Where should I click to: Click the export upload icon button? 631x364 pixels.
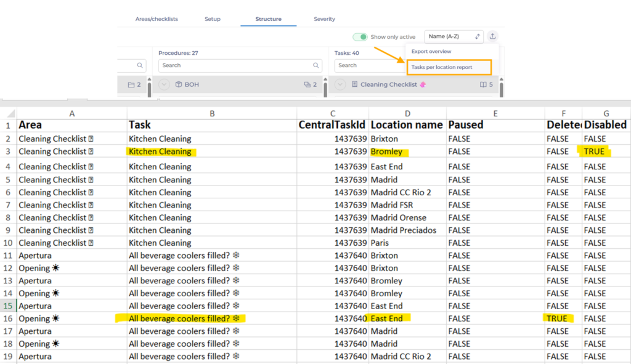coord(493,37)
